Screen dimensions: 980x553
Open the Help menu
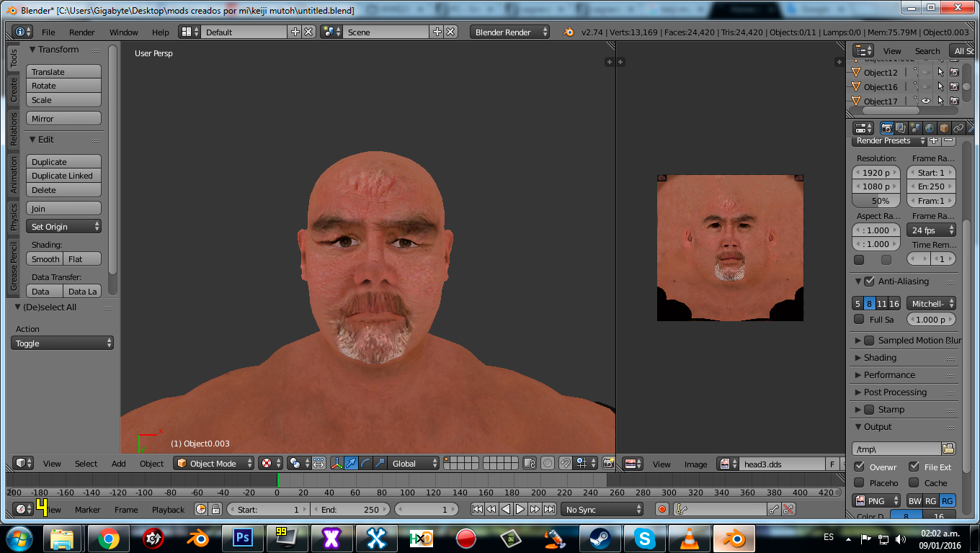pyautogui.click(x=161, y=32)
